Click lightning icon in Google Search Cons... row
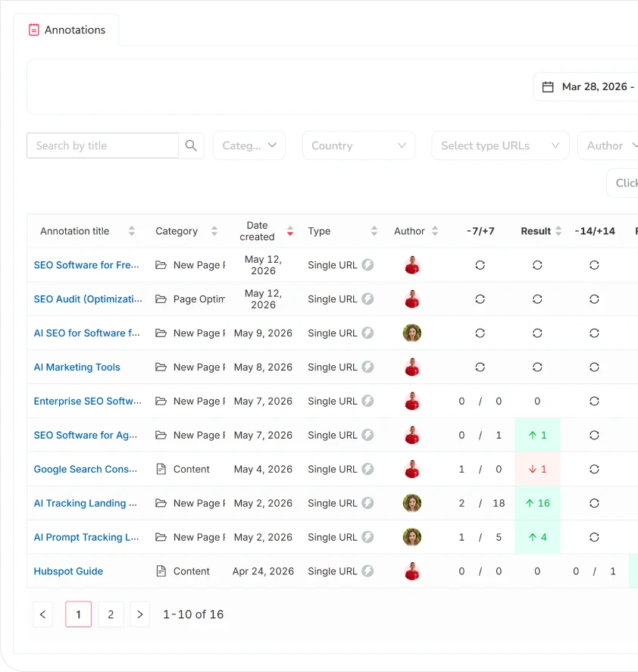Viewport: 638px width, 672px height. point(367,469)
